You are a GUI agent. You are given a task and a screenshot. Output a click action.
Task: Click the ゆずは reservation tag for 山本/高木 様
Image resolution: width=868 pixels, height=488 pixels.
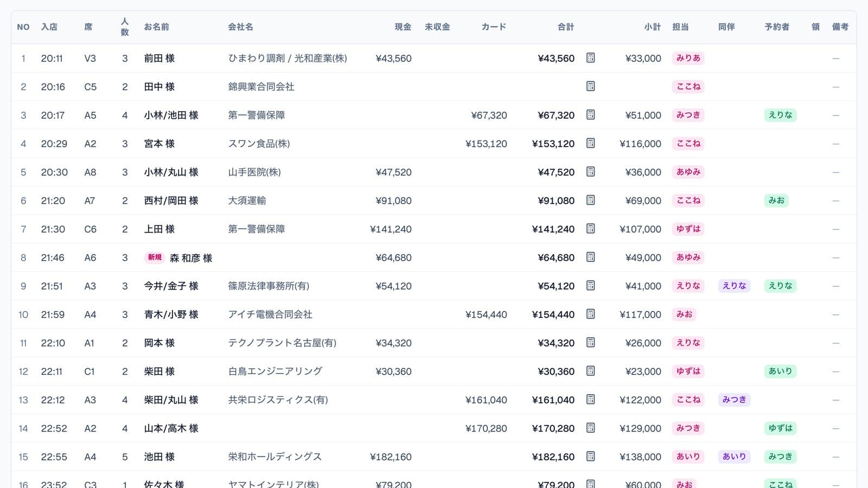780,428
